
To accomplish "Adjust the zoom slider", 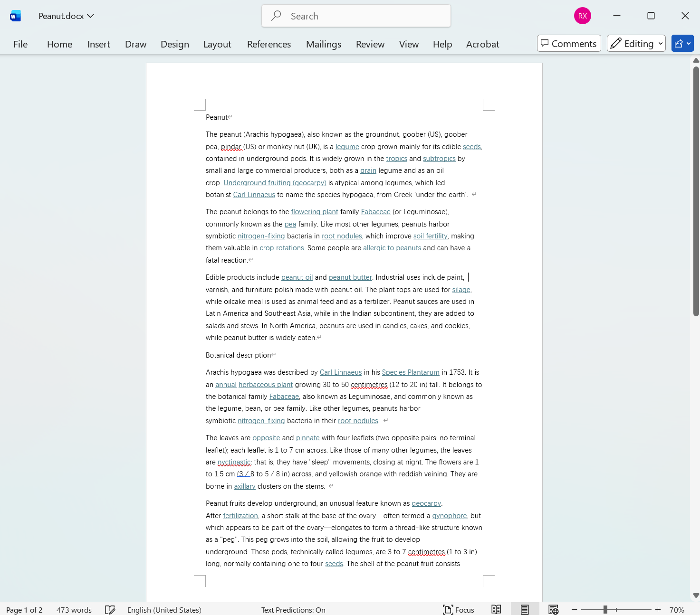I will pyautogui.click(x=605, y=608).
